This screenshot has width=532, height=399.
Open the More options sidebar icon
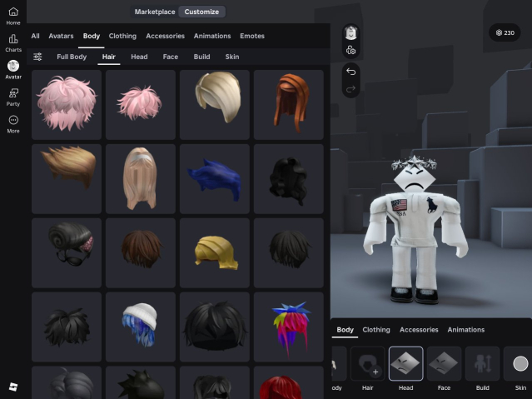tap(13, 123)
